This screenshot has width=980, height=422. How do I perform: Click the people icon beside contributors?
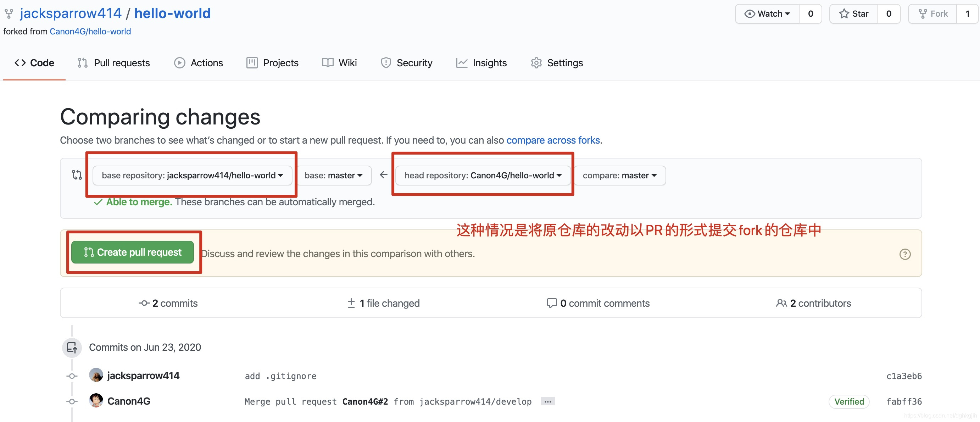[x=781, y=303]
